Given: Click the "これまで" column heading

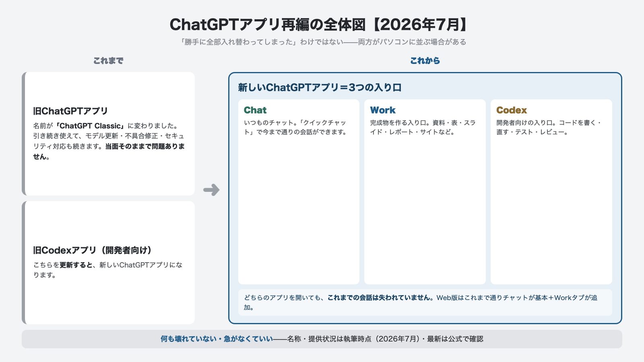Looking at the screenshot, I should (108, 61).
